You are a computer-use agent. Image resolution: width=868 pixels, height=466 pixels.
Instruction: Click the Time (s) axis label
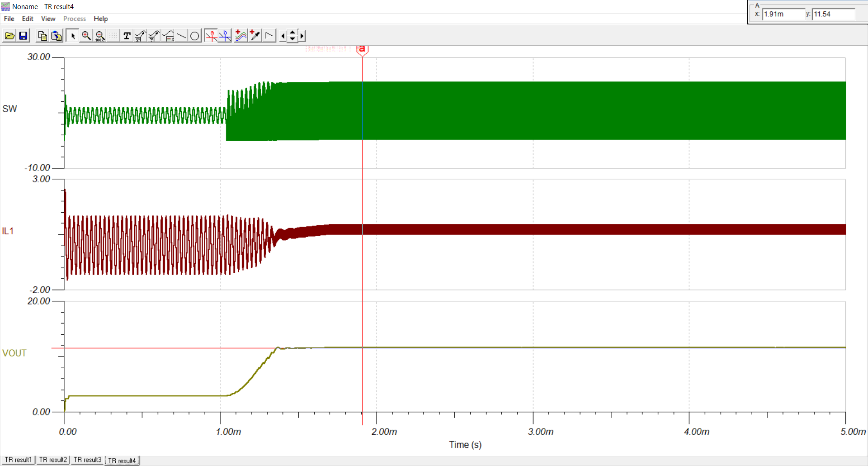[x=465, y=445]
